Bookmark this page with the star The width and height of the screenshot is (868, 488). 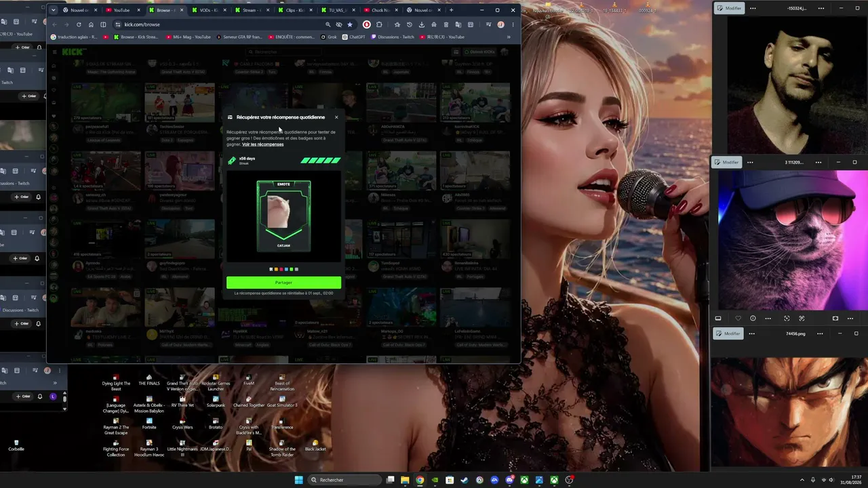click(350, 24)
